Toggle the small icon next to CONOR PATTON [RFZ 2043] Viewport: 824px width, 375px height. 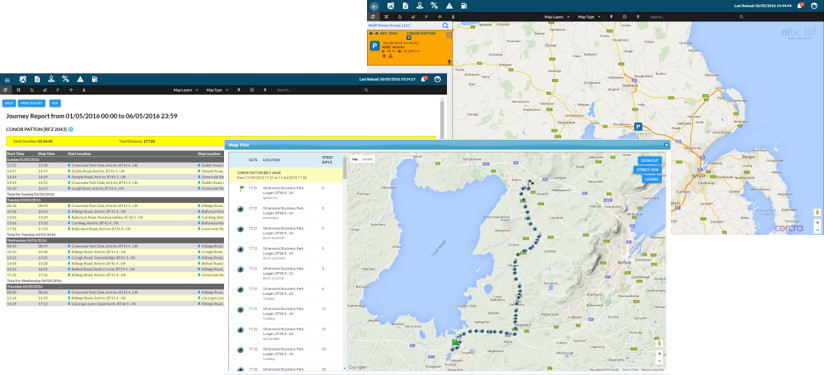coord(71,129)
